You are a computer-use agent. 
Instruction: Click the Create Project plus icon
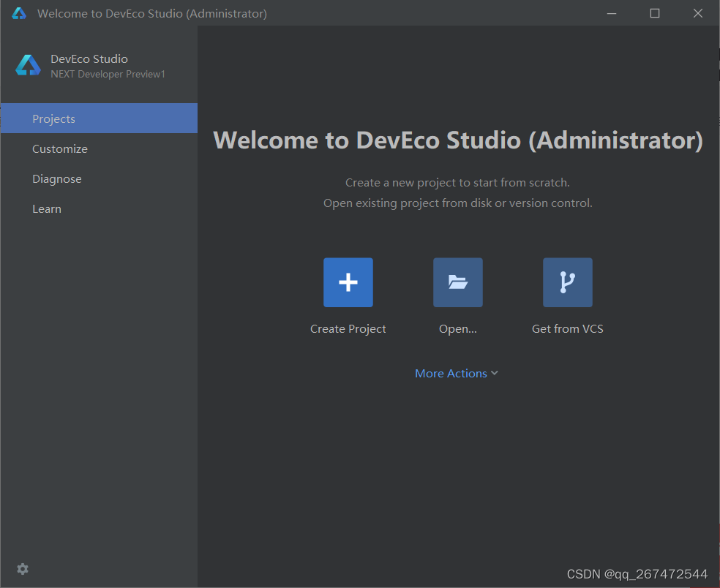click(348, 282)
